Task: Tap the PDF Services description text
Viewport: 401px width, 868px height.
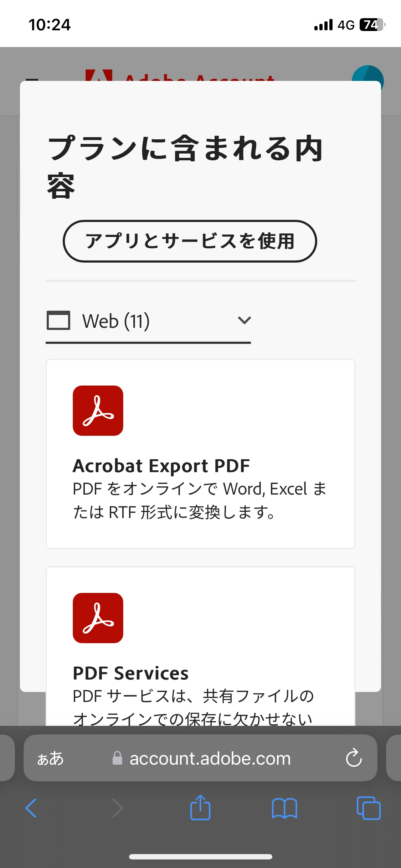Action: point(193,707)
